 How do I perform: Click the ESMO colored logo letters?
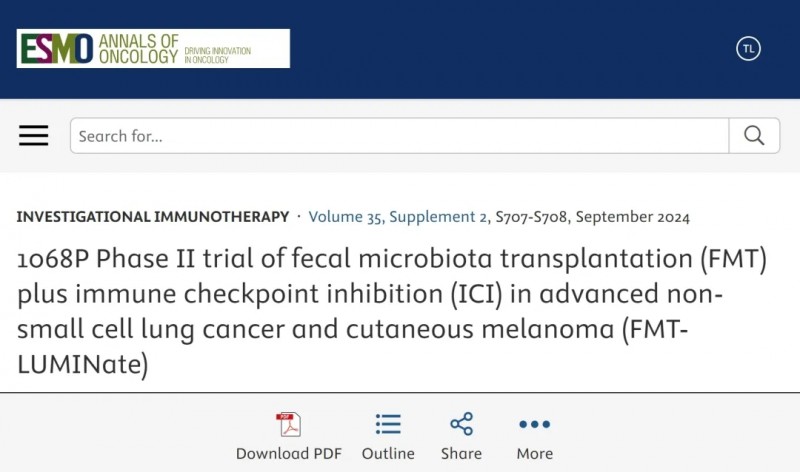point(57,49)
